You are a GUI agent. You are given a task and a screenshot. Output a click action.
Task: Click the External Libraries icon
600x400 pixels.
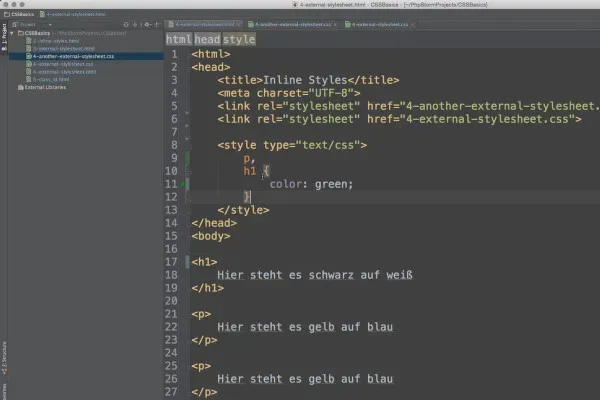tap(21, 87)
